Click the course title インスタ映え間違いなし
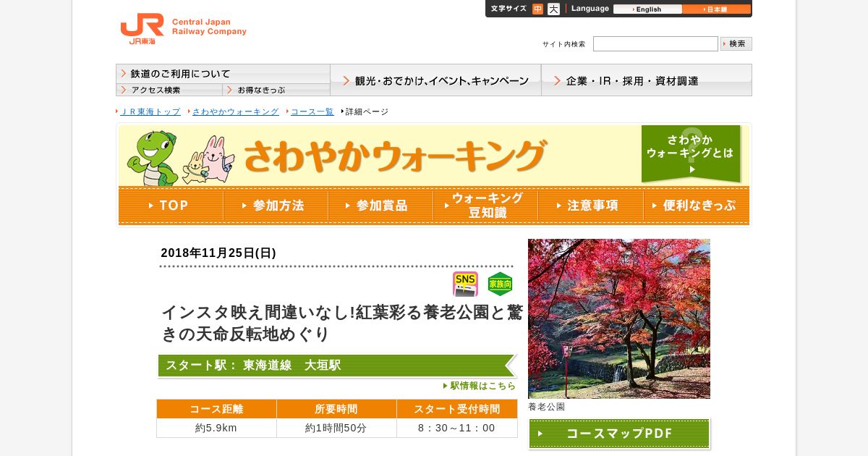Viewport: 868px width, 456px height. pyautogui.click(x=341, y=324)
